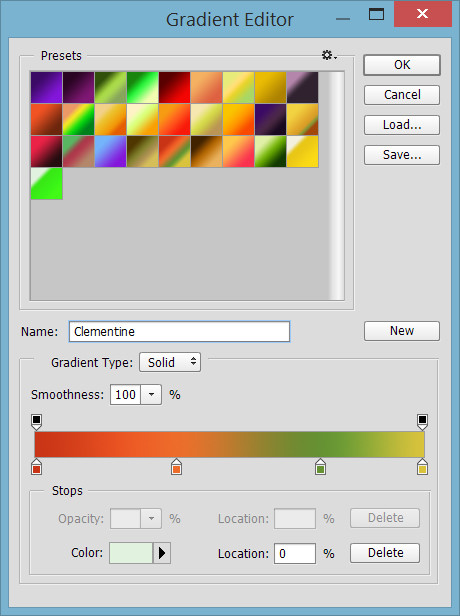460x616 pixels.
Task: Select the yellow color stop at gradient end
Action: (422, 467)
